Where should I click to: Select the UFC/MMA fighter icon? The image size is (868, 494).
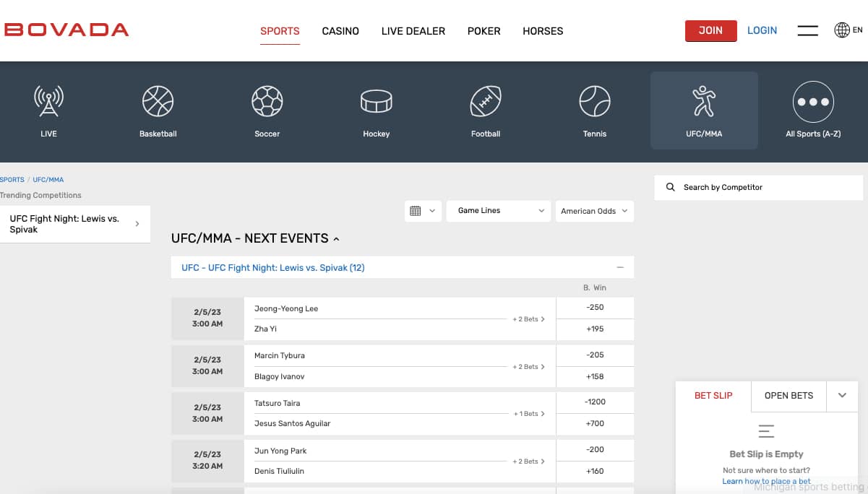pyautogui.click(x=704, y=101)
